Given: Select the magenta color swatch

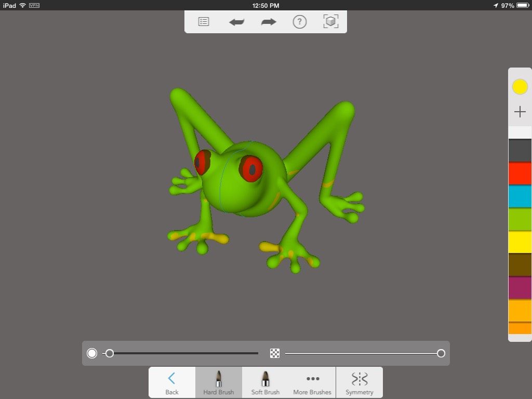Looking at the screenshot, I should click(x=520, y=287).
